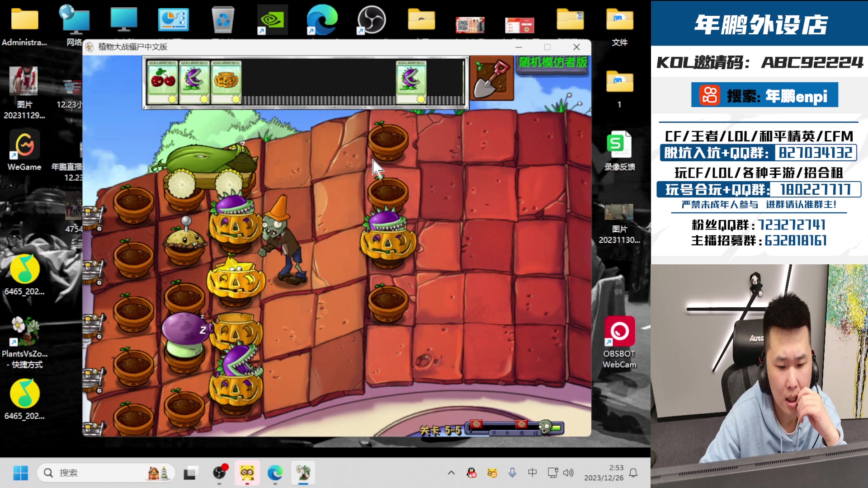This screenshot has width=868, height=488.
Task: Click the level progress bar
Action: coord(514,427)
